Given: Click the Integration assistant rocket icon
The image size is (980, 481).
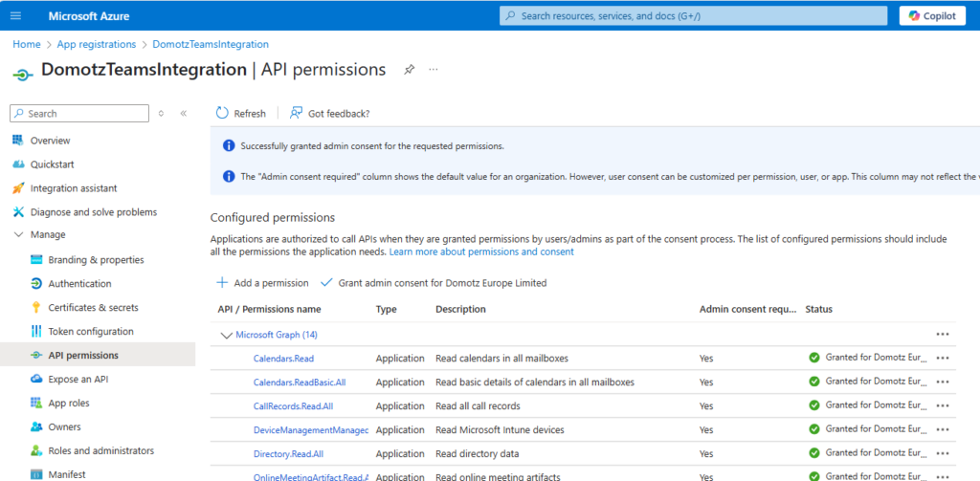Looking at the screenshot, I should (18, 188).
